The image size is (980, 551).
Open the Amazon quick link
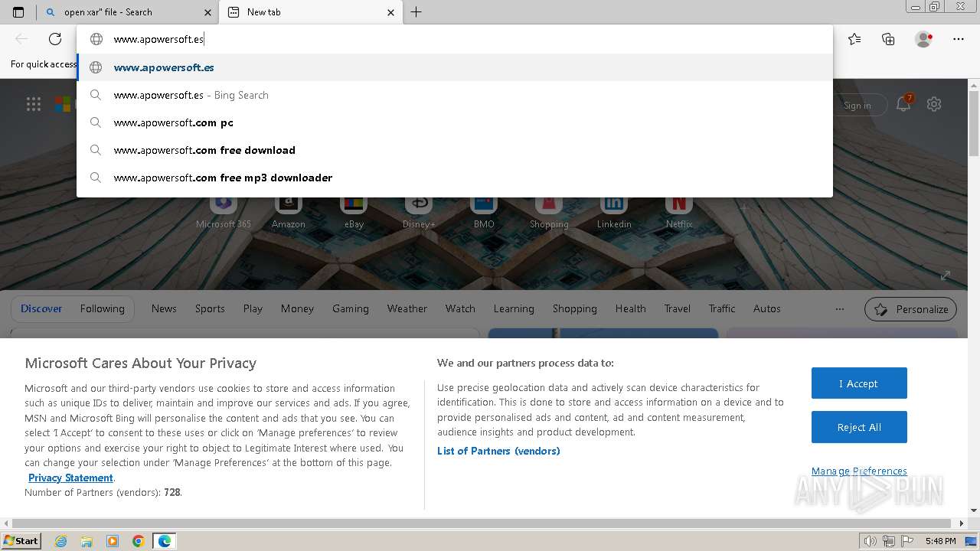pos(289,212)
